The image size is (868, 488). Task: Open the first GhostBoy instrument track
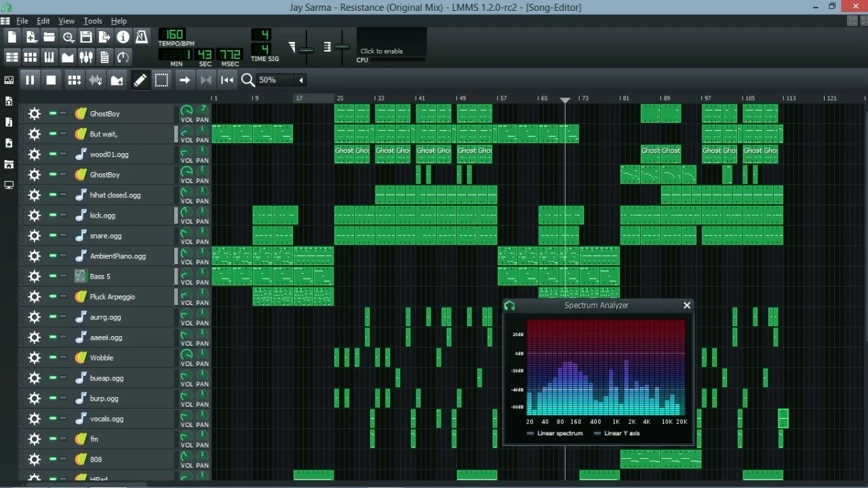point(123,114)
